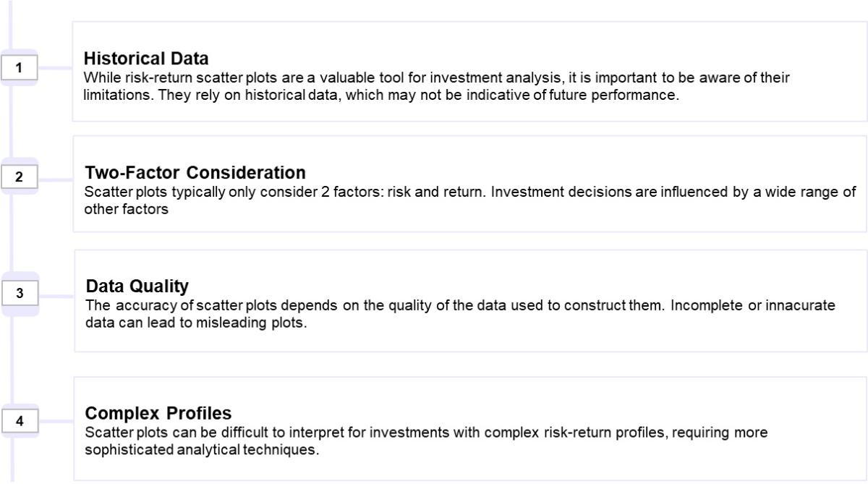Viewport: 868px width, 484px height.
Task: Select the Complex Profiles heading
Action: coord(158,413)
